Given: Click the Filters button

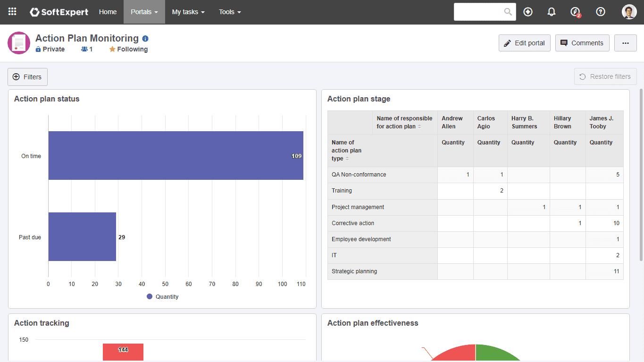Looking at the screenshot, I should (x=27, y=77).
